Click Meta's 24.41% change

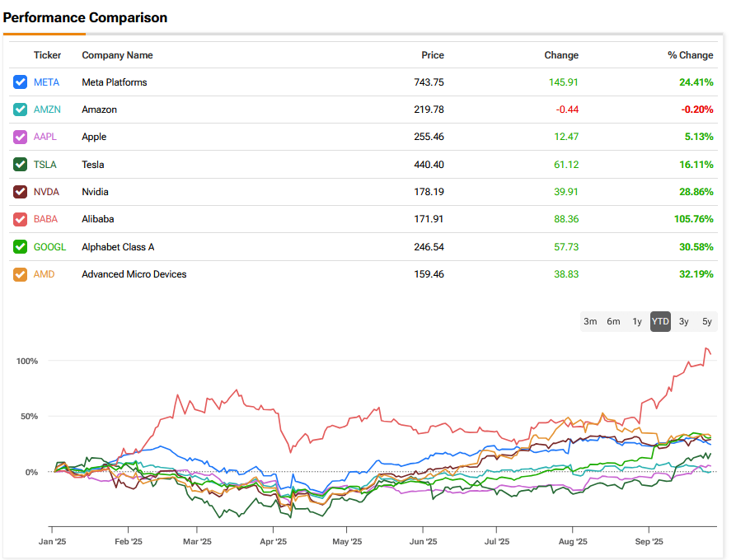tap(696, 82)
